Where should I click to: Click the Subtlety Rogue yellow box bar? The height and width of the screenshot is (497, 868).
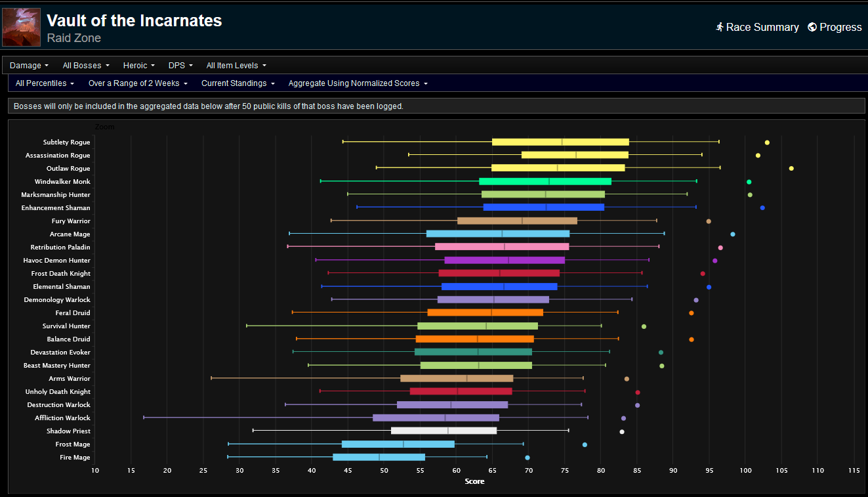(560, 142)
